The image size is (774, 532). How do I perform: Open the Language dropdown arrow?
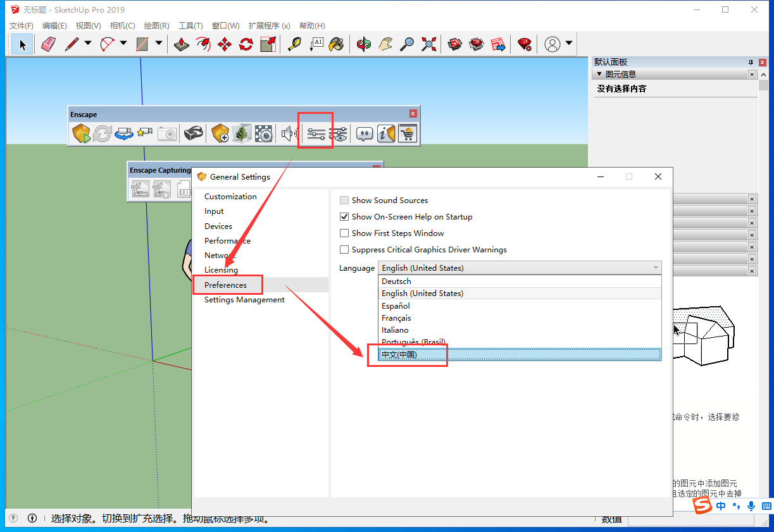click(655, 268)
